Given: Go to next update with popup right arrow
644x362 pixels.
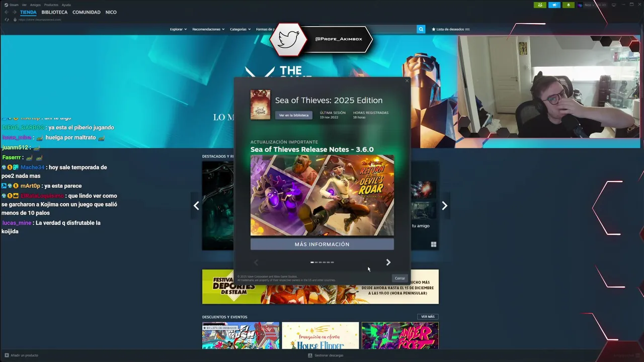Looking at the screenshot, I should click(x=388, y=262).
